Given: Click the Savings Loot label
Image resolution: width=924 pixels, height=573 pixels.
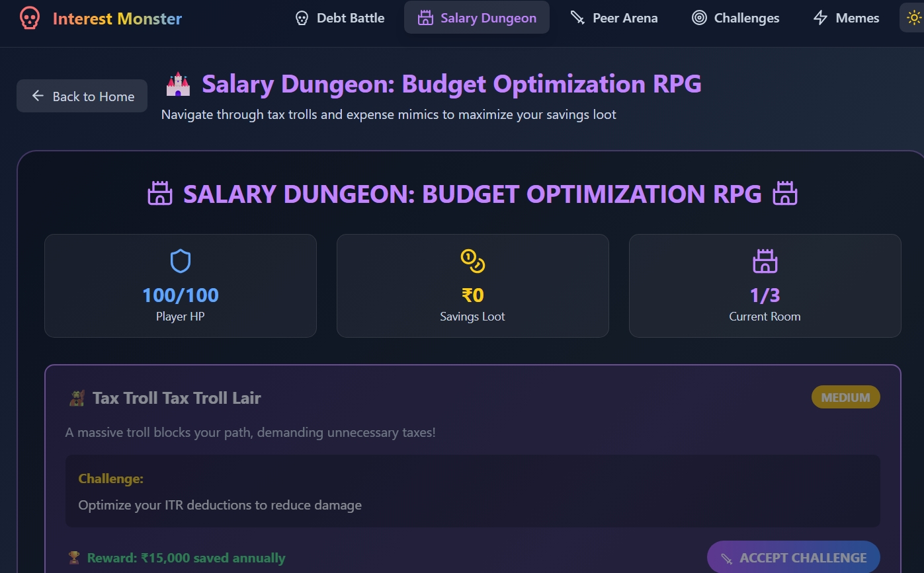Looking at the screenshot, I should [x=473, y=317].
